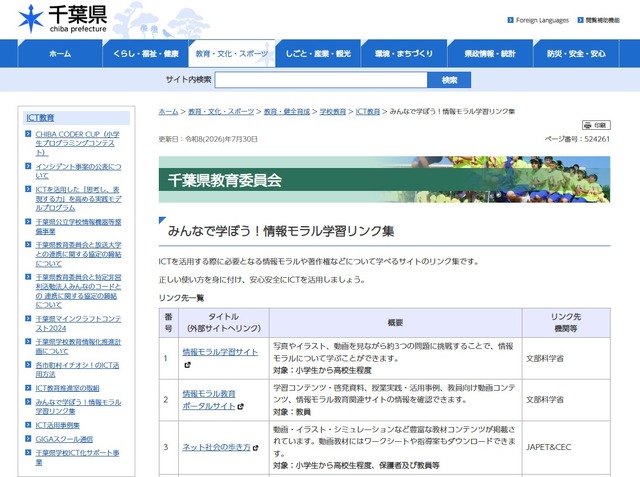Click the Chiba Prefecture star logo

(x=31, y=19)
